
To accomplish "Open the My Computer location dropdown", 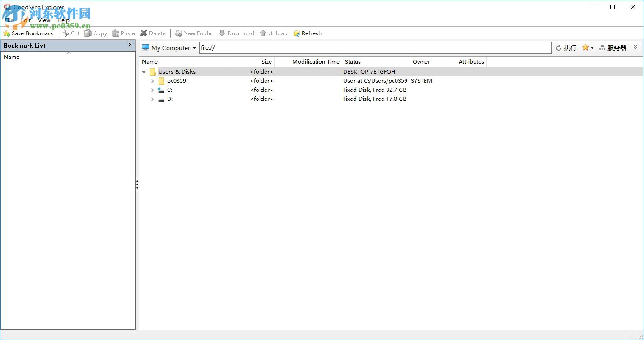I will coord(169,48).
